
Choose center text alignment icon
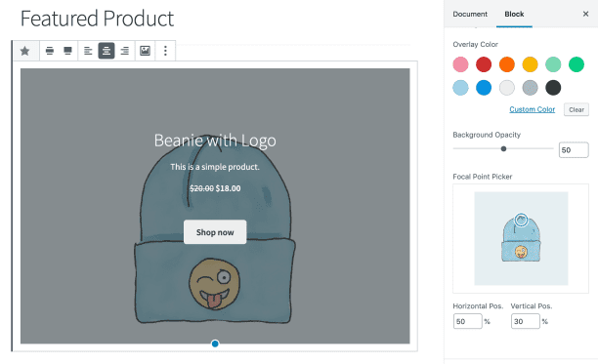click(x=107, y=51)
